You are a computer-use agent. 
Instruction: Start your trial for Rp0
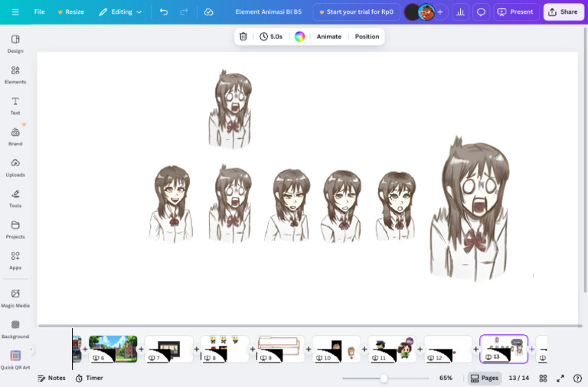356,12
